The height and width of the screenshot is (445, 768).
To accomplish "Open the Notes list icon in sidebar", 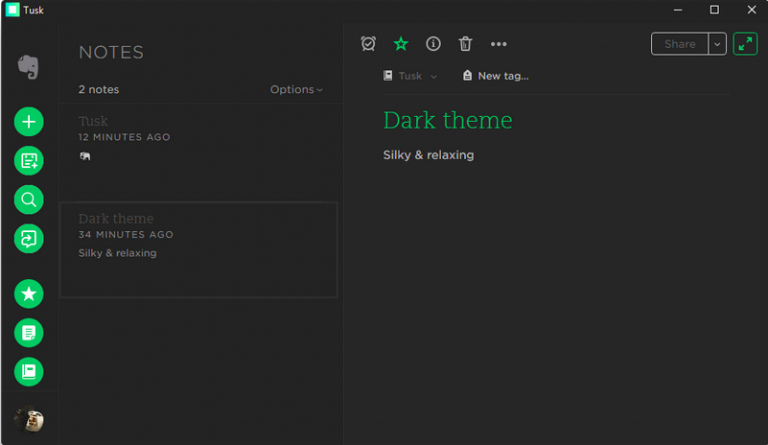I will (x=29, y=333).
